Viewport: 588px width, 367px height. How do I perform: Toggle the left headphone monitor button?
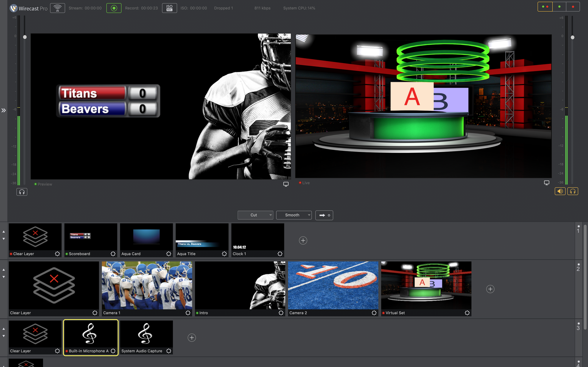pyautogui.click(x=22, y=191)
